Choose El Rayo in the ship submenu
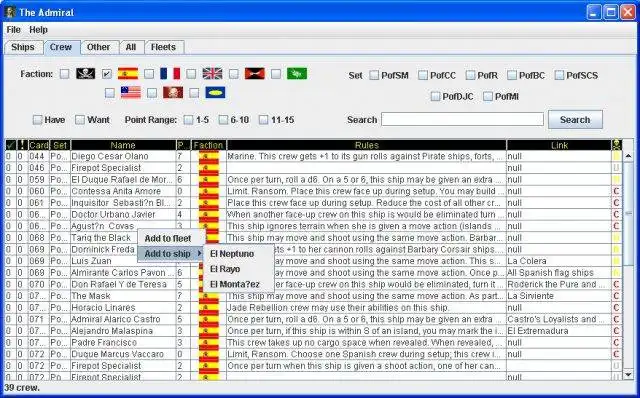 (x=238, y=269)
